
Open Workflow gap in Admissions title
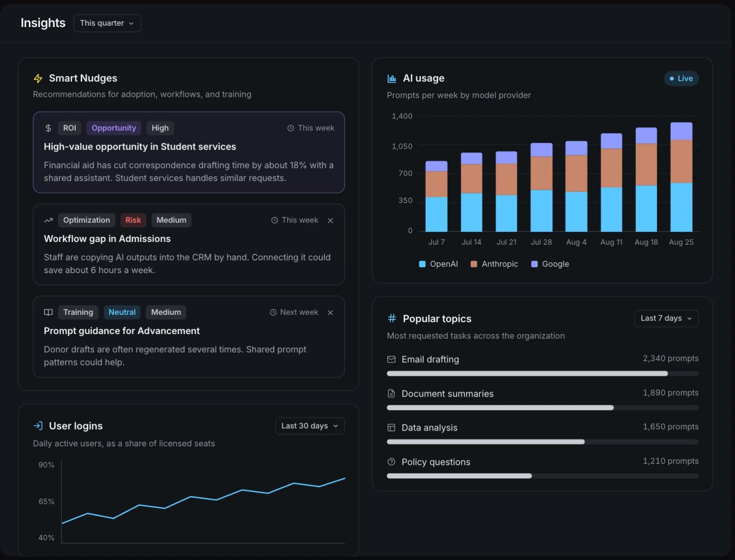click(107, 239)
